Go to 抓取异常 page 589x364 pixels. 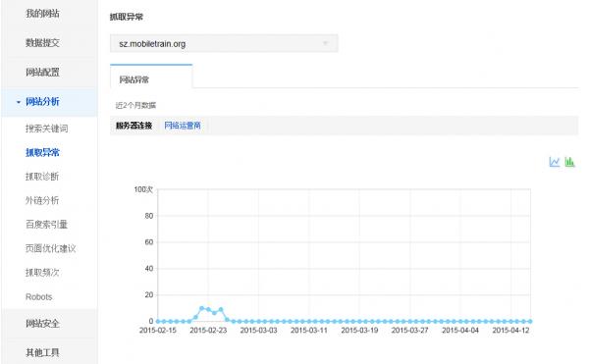click(42, 152)
